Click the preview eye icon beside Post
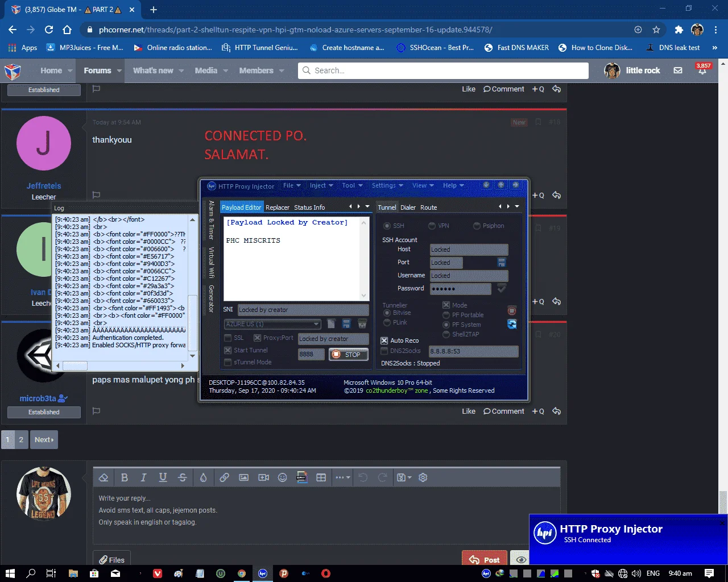 click(520, 560)
